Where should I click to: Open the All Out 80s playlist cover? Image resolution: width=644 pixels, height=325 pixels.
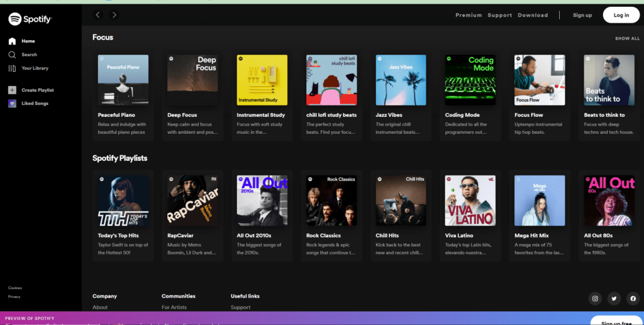609,201
